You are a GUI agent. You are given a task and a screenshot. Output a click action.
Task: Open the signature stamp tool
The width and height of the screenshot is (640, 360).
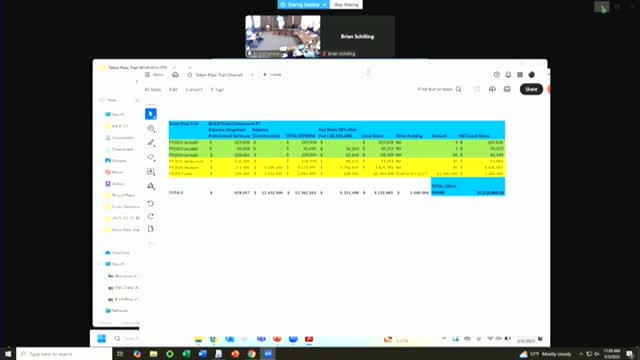tap(151, 186)
